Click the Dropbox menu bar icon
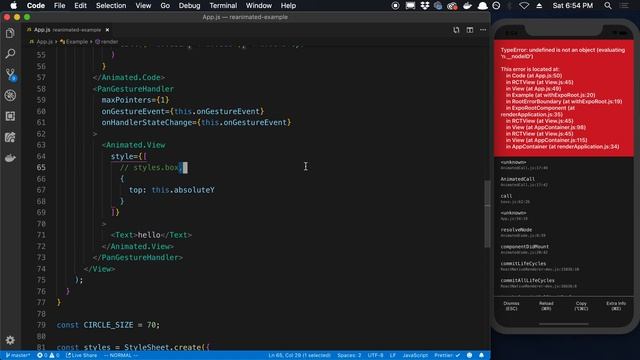This screenshot has width=640, height=360. [x=424, y=6]
